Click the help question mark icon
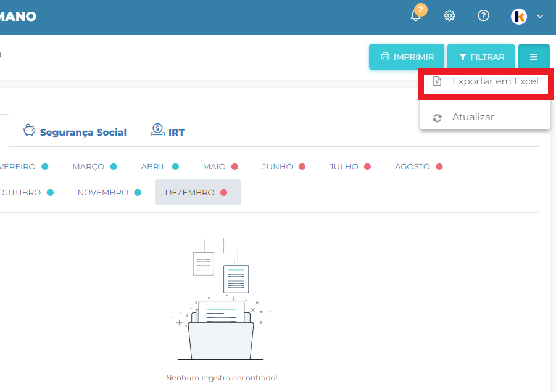The width and height of the screenshot is (556, 392). point(484,16)
